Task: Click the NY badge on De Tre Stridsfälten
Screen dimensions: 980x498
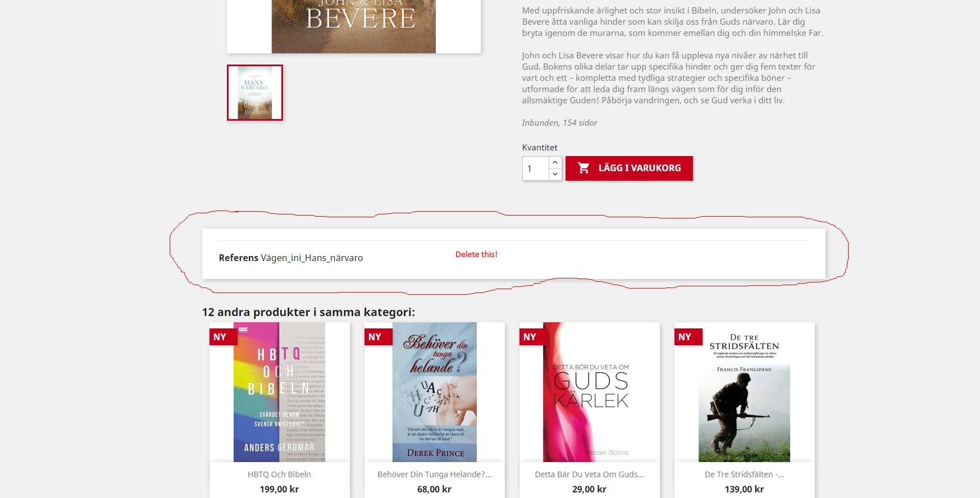Action: 688,337
